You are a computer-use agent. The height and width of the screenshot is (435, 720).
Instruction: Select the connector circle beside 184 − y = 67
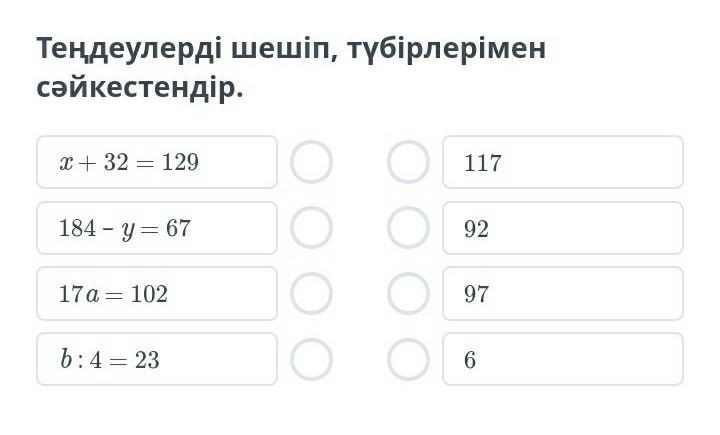311,228
